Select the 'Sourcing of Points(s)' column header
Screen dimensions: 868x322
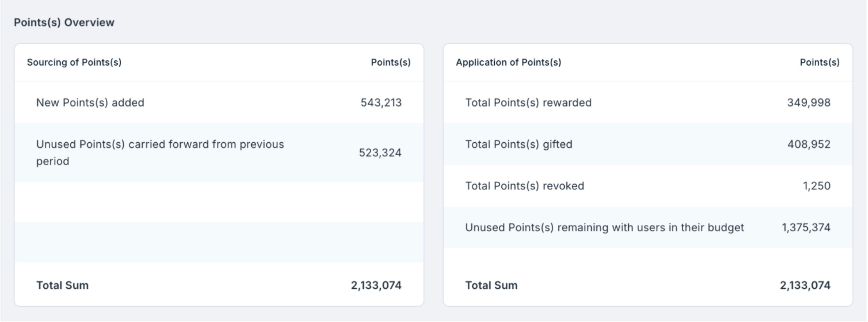coord(74,62)
